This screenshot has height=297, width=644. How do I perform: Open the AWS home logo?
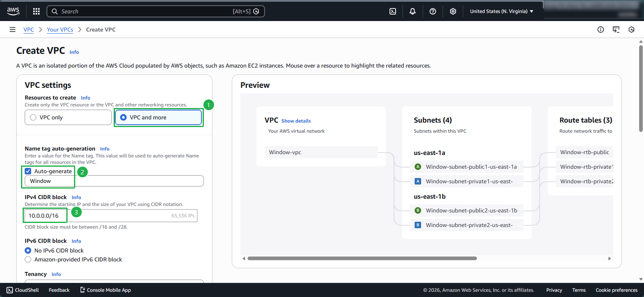tap(13, 11)
